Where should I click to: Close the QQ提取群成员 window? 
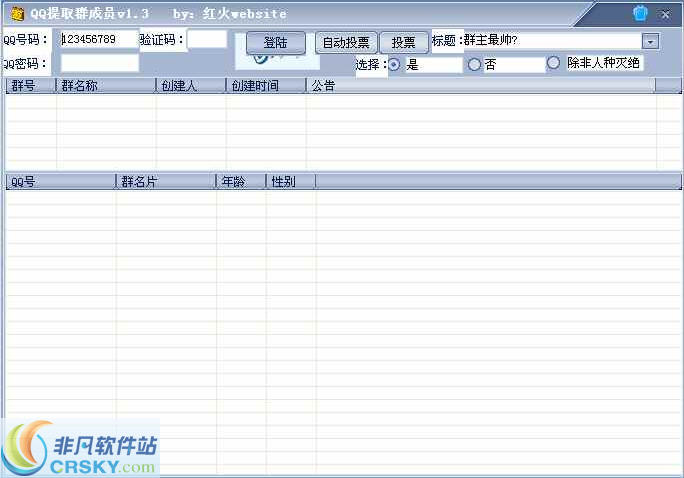[665, 14]
